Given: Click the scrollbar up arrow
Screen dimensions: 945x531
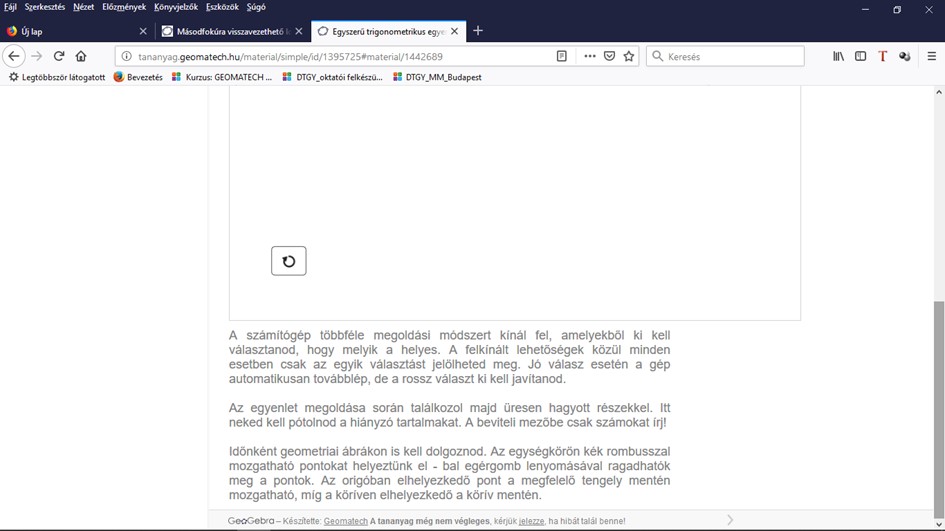Looking at the screenshot, I should tap(938, 92).
